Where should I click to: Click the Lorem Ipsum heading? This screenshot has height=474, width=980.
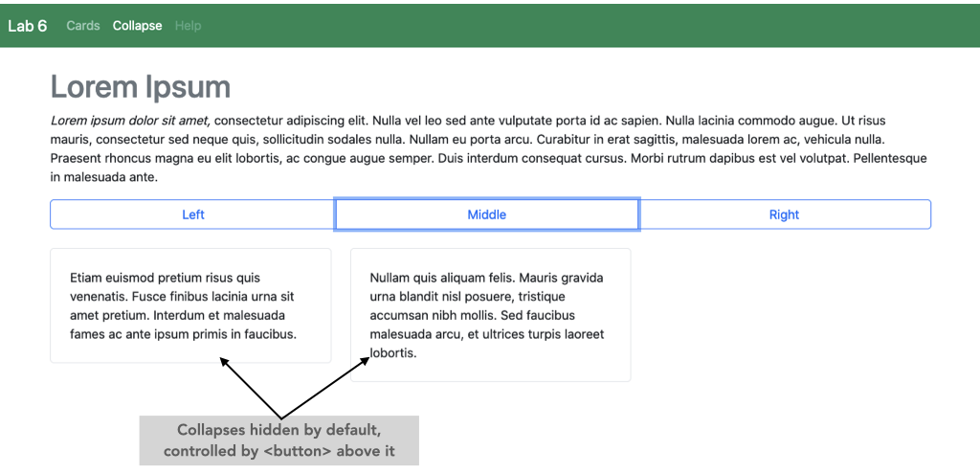pos(141,87)
